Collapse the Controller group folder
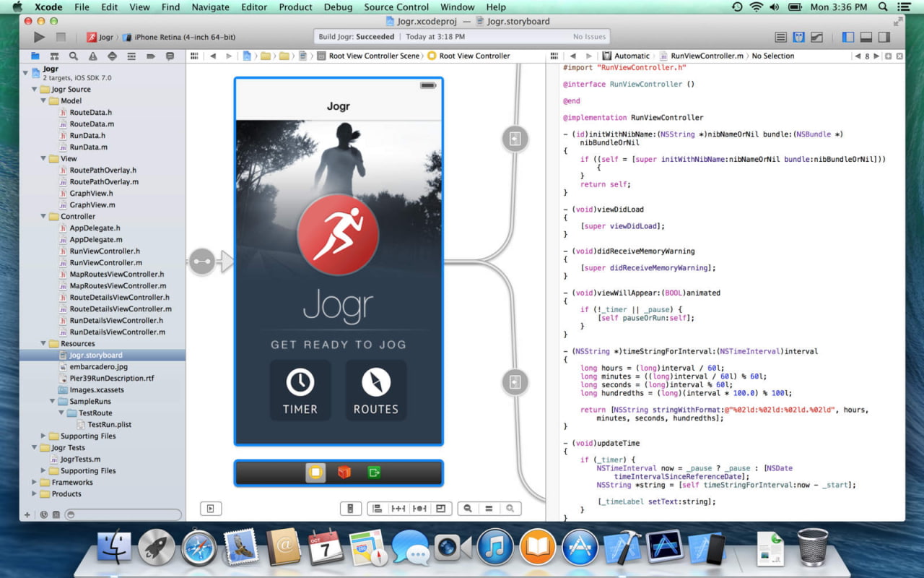This screenshot has height=578, width=924. pyautogui.click(x=43, y=216)
